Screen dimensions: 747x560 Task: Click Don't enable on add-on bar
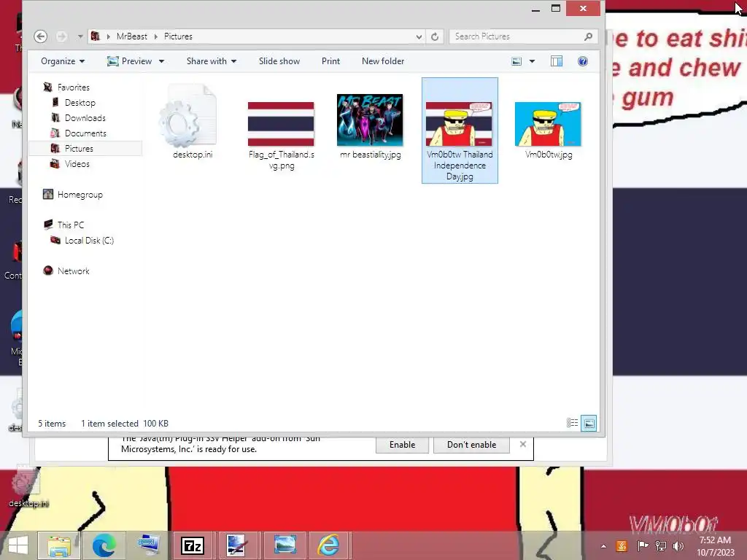471,444
